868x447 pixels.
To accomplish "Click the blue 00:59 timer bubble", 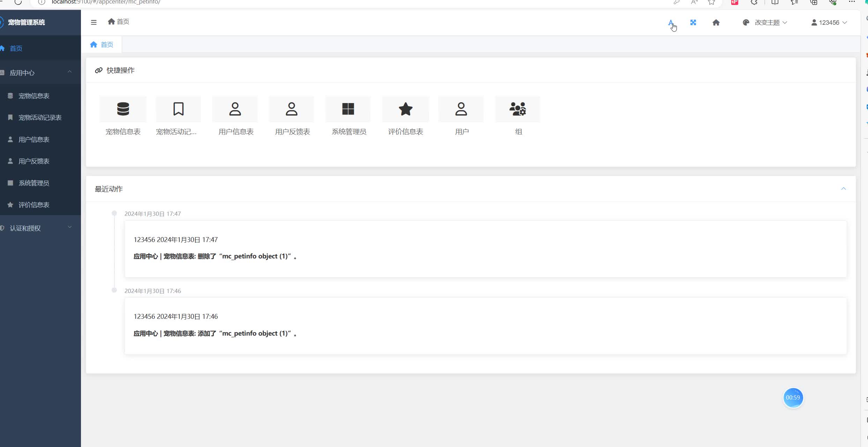I will point(793,397).
